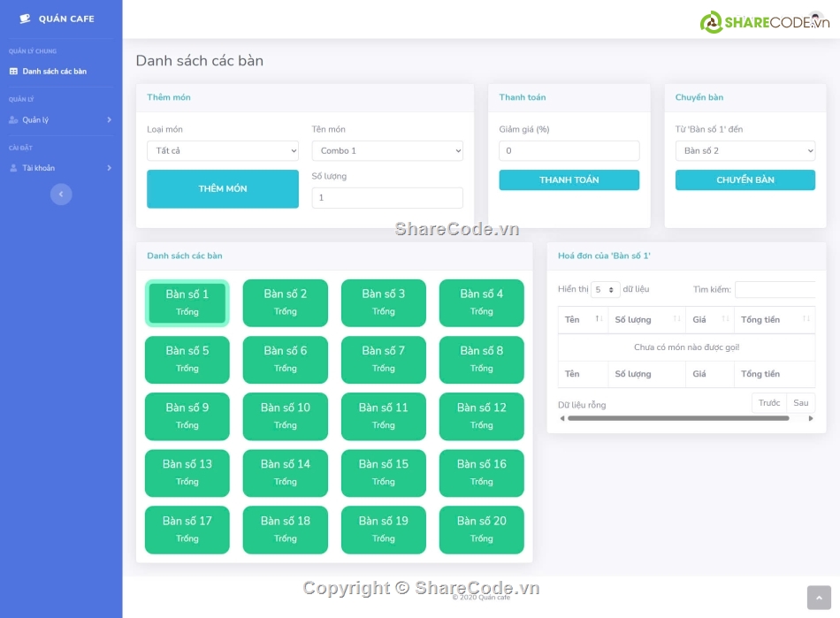The image size is (840, 618).
Task: Select table Bàn số 19
Action: [x=384, y=530]
